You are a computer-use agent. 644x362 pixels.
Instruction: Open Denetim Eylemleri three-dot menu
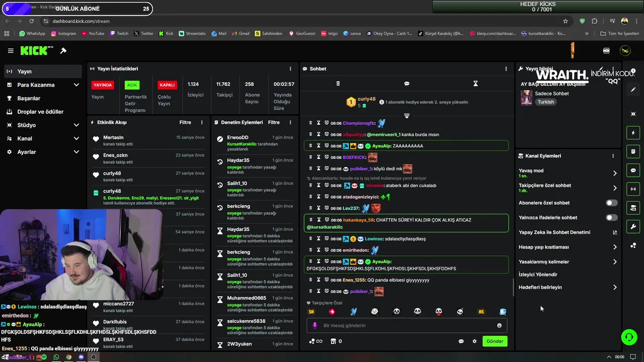(x=290, y=122)
